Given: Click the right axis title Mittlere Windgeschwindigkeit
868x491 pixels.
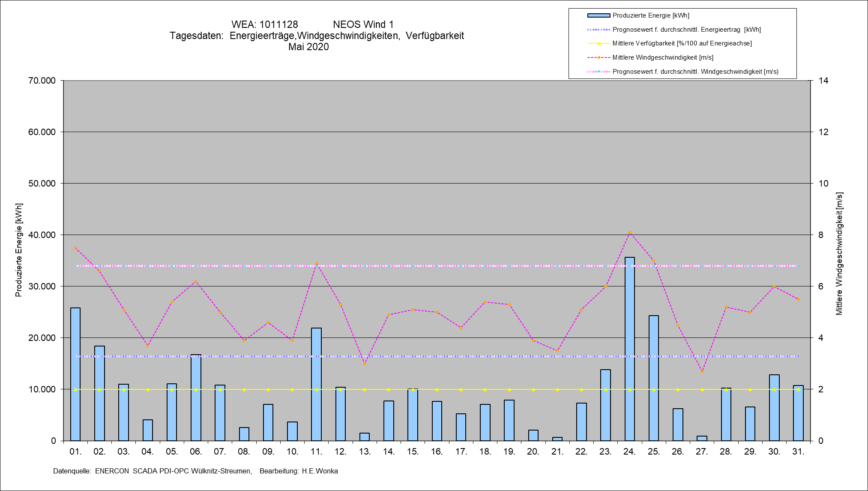Looking at the screenshot, I should pos(839,254).
